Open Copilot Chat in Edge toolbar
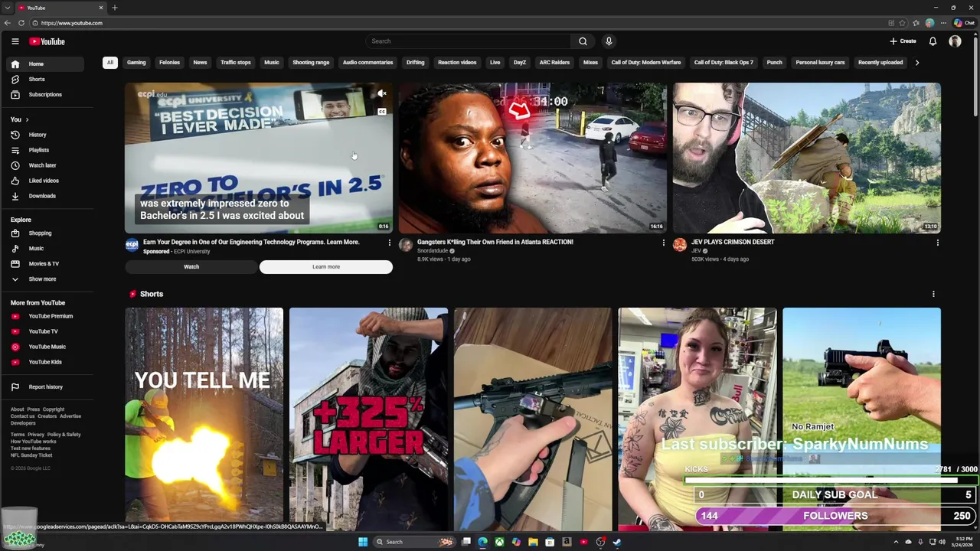The height and width of the screenshot is (551, 980). point(964,23)
